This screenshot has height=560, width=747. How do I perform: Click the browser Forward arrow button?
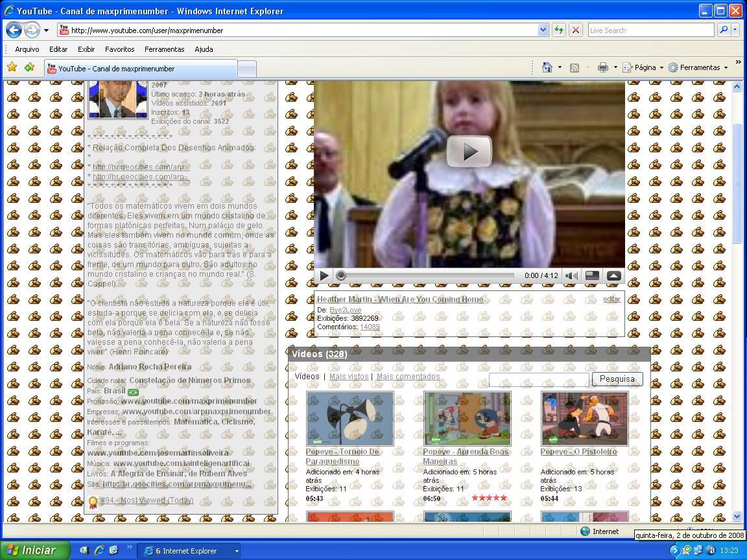(x=32, y=30)
